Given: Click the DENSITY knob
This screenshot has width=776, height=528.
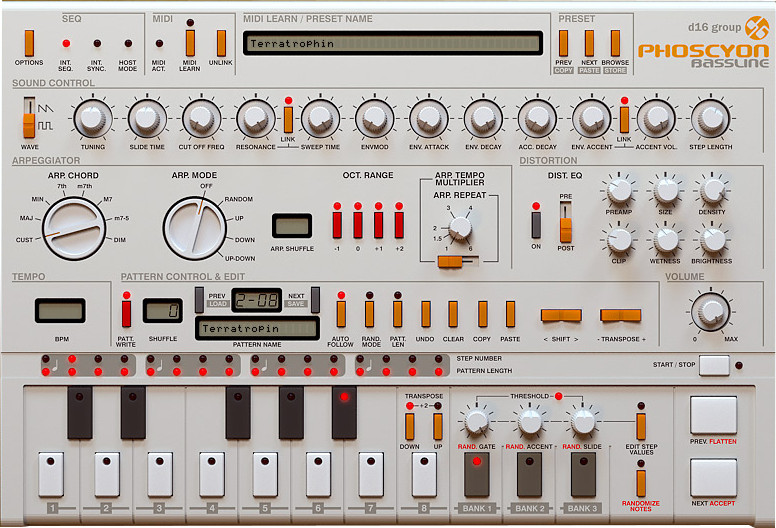Looking at the screenshot, I should pos(712,191).
